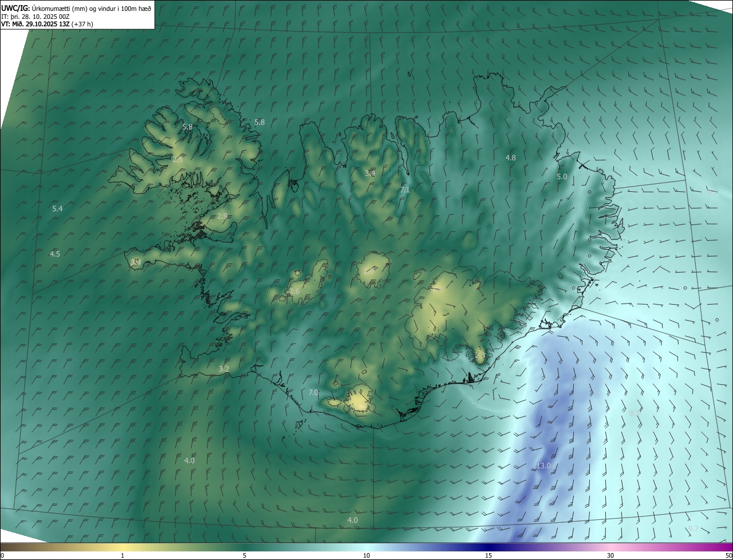This screenshot has height=560, width=733.
Task: Click the 2.5 value on the Westfjords
Action: 178,159
